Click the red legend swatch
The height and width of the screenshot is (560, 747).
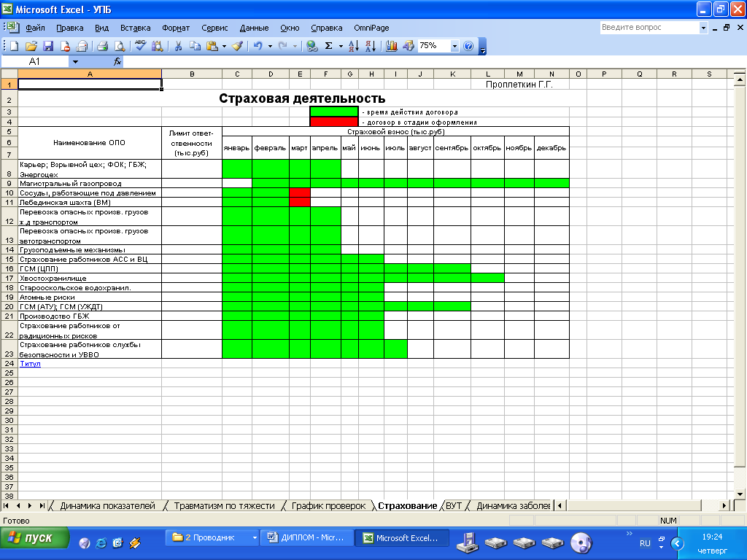click(334, 122)
